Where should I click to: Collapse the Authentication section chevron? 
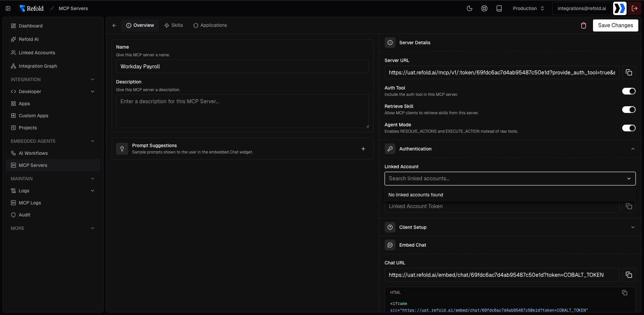(633, 149)
